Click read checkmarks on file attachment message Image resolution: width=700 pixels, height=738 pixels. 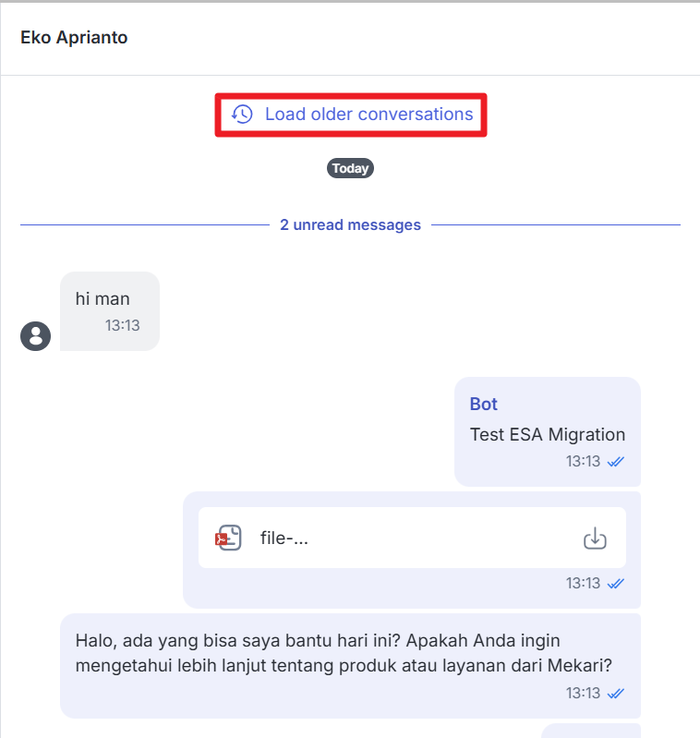[616, 584]
